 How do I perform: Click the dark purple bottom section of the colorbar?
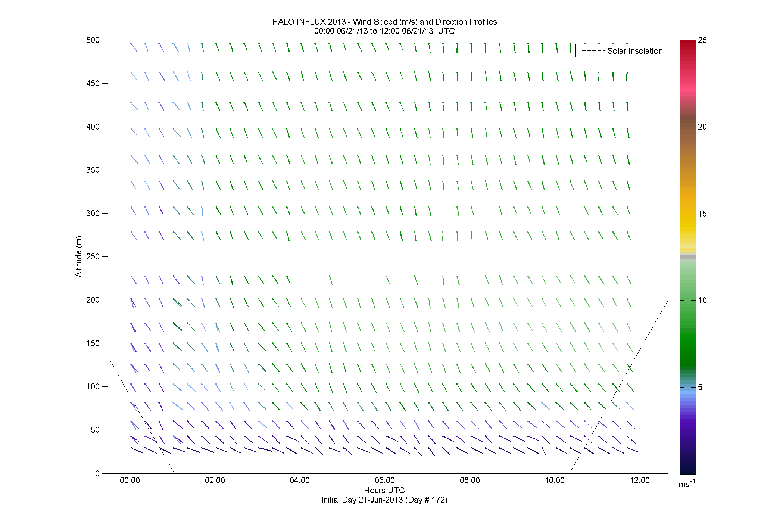(688, 457)
